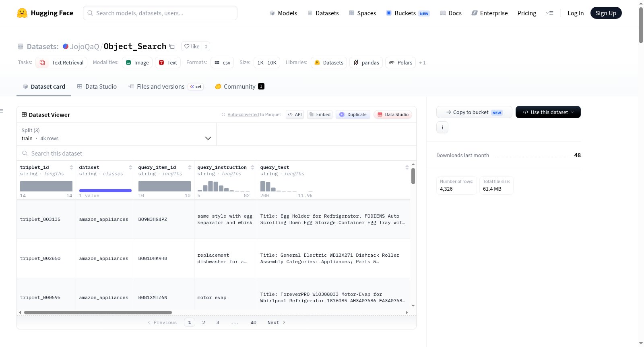
Task: Go to Datasets in the top navigation
Action: click(x=323, y=13)
